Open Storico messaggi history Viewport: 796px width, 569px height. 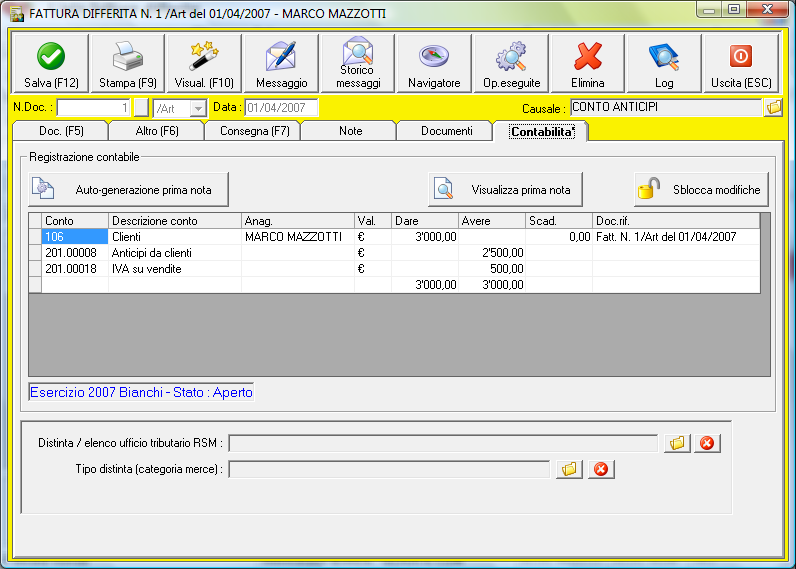[x=358, y=63]
